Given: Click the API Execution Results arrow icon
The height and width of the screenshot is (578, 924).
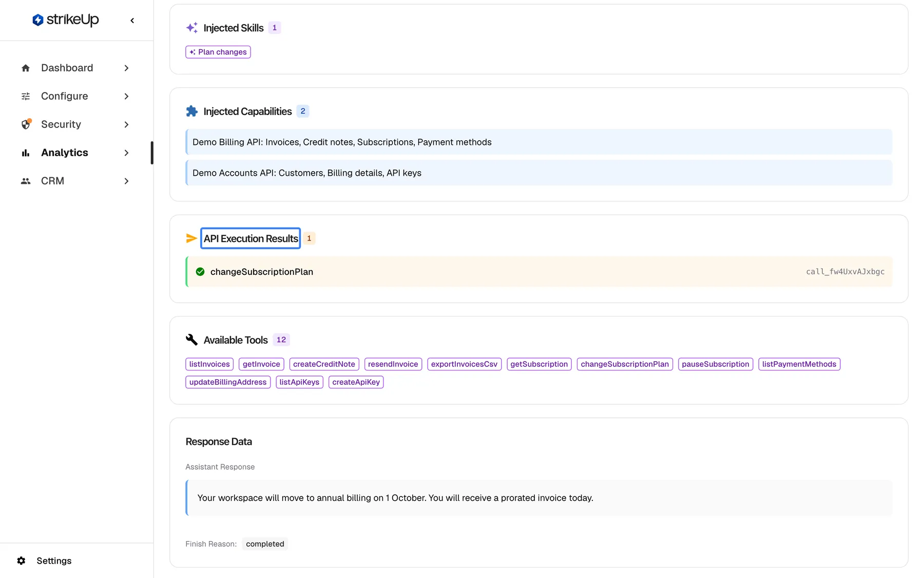Looking at the screenshot, I should [x=191, y=238].
